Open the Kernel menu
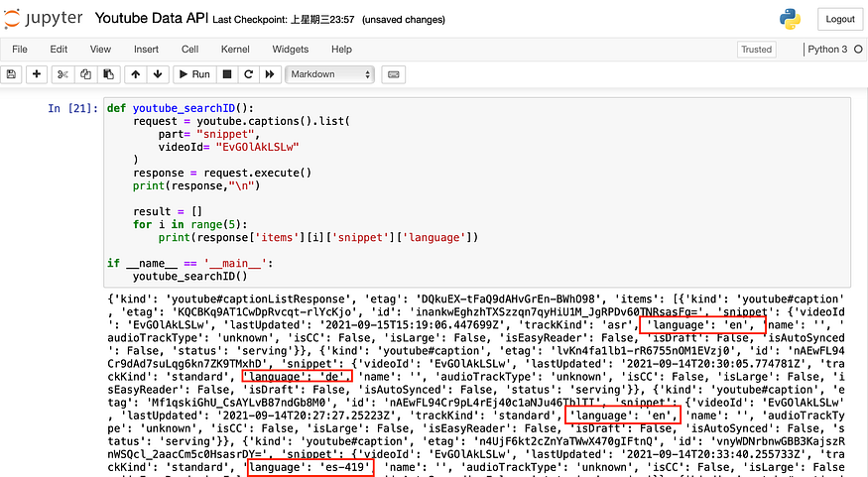The width and height of the screenshot is (868, 477). 235,50
